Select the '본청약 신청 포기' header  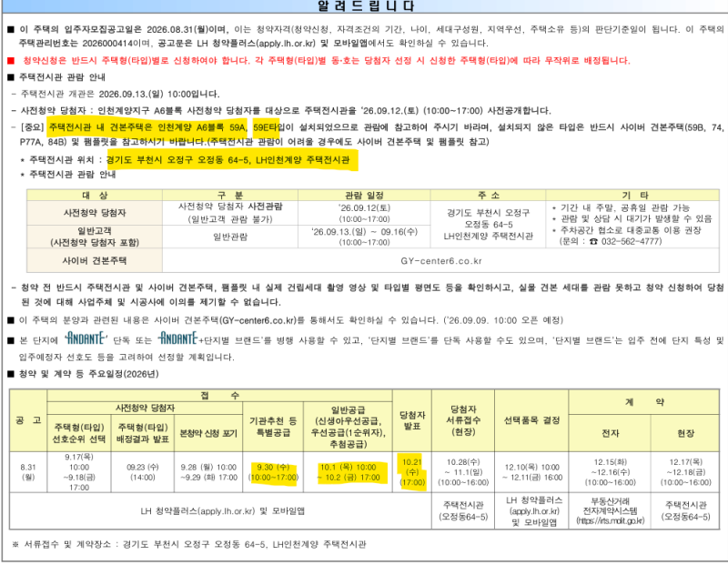click(x=208, y=433)
